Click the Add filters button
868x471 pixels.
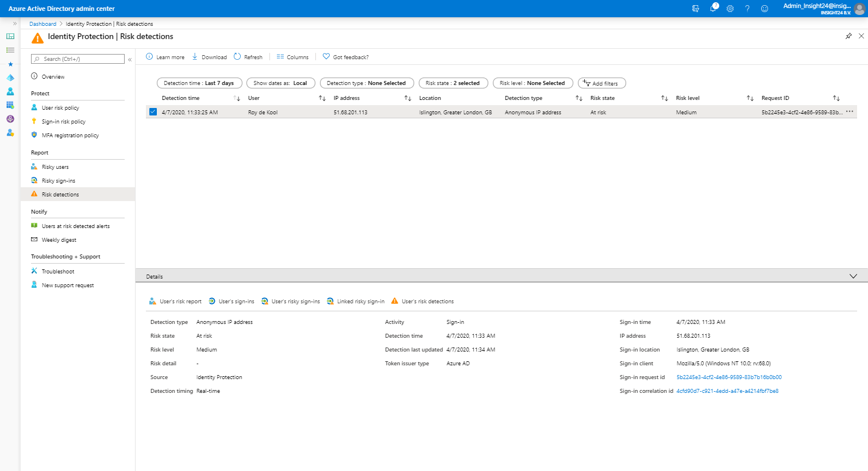[x=601, y=83]
